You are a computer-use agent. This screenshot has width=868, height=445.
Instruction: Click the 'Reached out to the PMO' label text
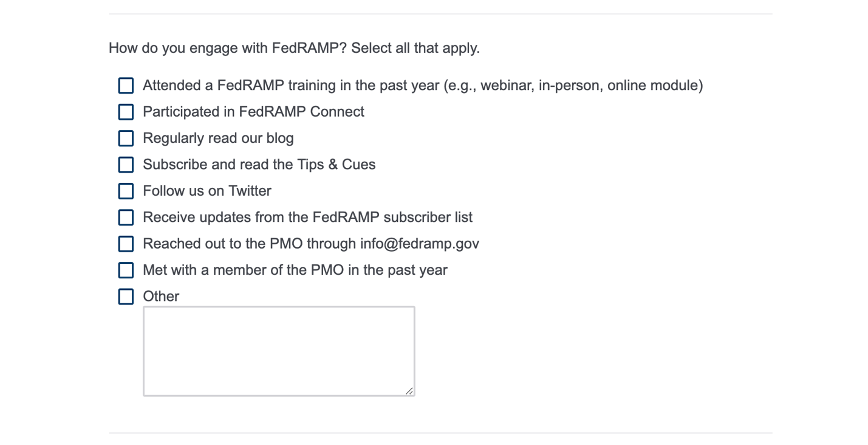point(310,244)
